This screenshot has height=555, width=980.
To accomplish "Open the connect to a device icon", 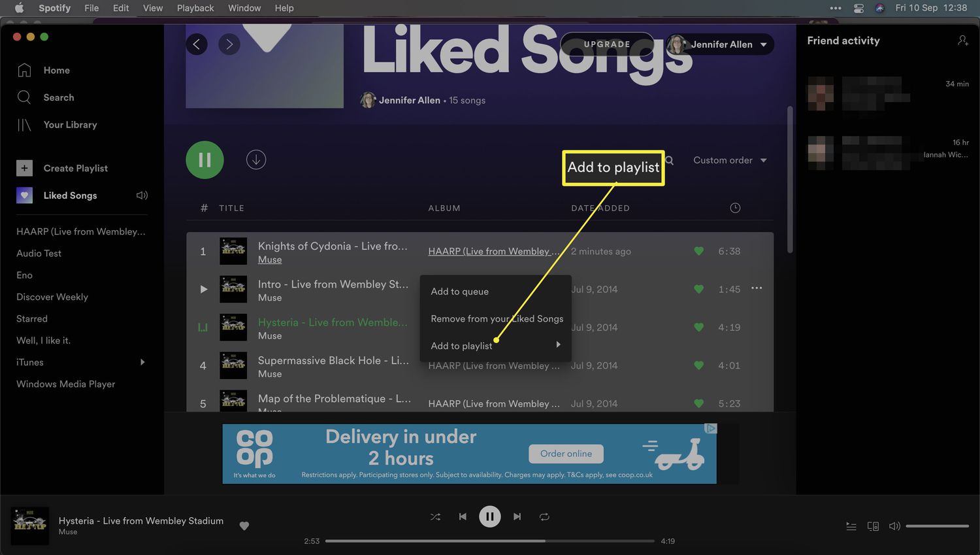I will coord(873,526).
